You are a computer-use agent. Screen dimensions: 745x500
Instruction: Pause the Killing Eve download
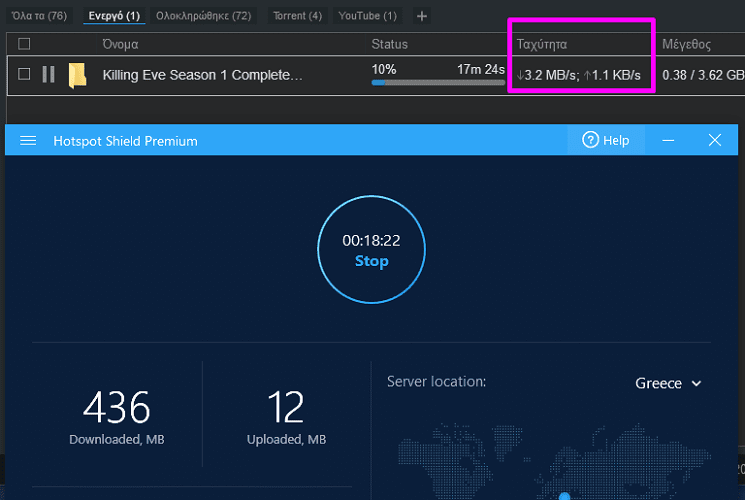(x=48, y=75)
